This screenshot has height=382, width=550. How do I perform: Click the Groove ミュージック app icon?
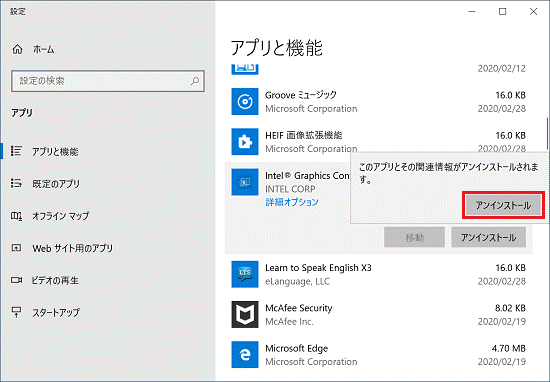pos(245,102)
